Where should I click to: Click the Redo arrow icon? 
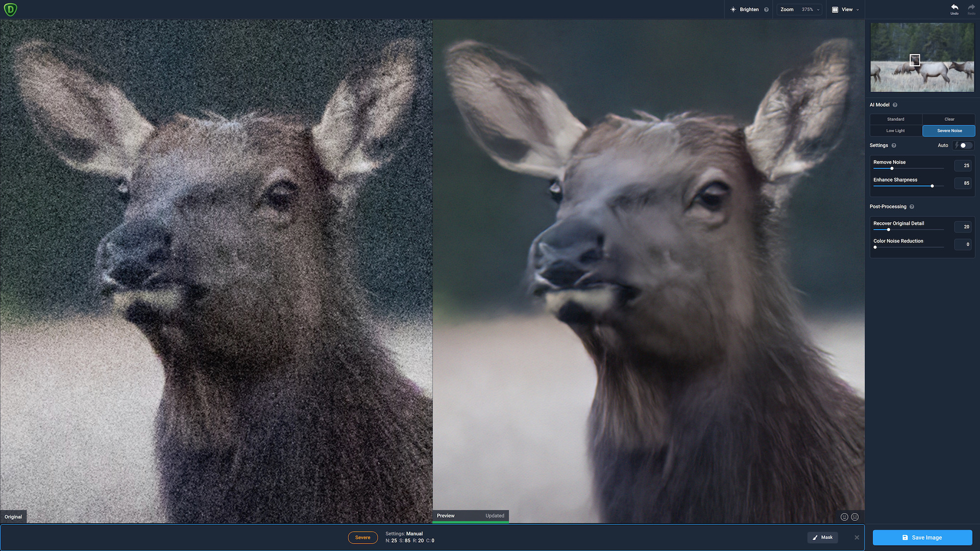[x=971, y=8]
